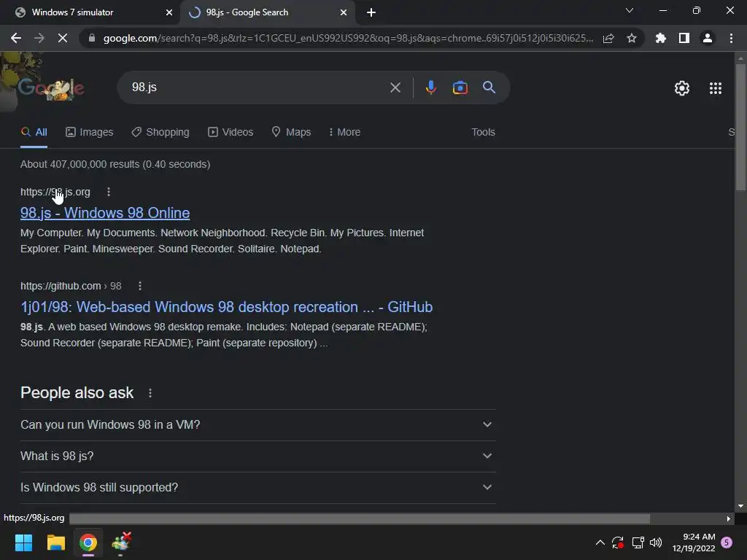Start voice search with microphone icon
Image resolution: width=747 pixels, height=560 pixels.
[430, 87]
